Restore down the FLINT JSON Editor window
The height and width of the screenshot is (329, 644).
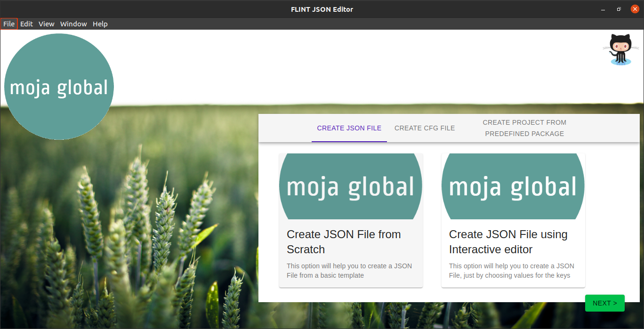619,9
